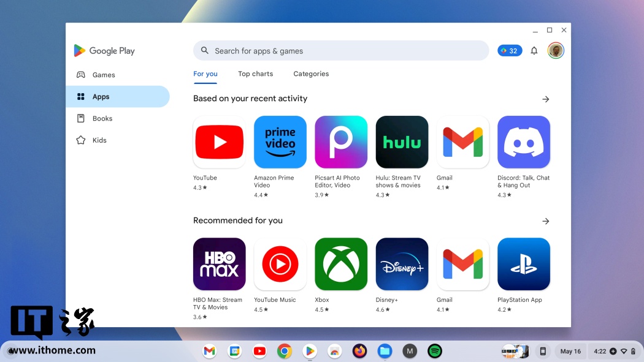Open the Hulu app icon
The height and width of the screenshot is (362, 644).
click(402, 142)
